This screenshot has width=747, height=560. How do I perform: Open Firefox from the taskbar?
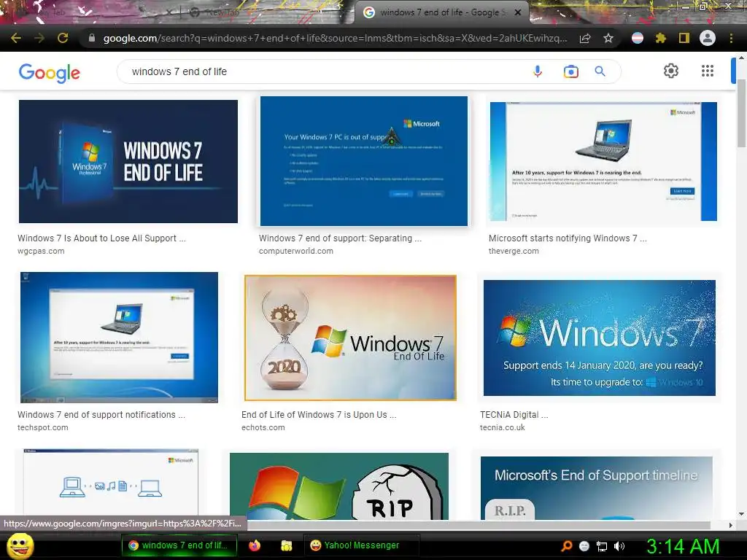[x=255, y=545]
